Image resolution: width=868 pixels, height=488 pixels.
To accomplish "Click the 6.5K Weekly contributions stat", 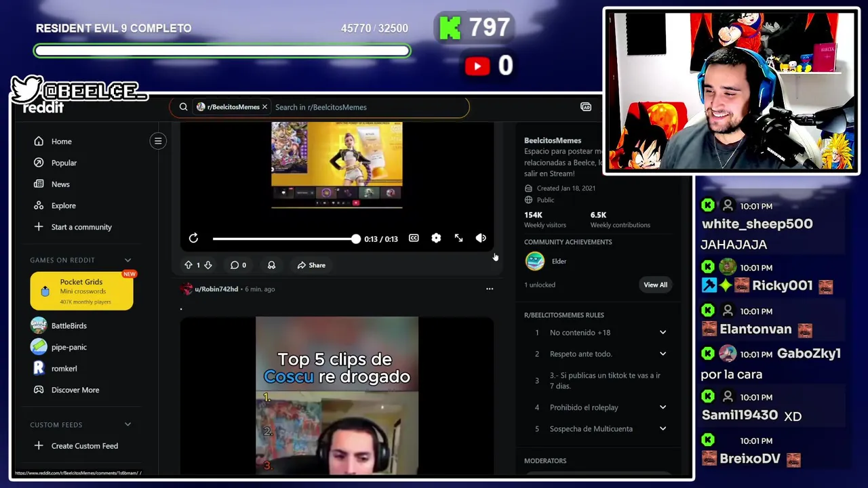I will (x=620, y=220).
